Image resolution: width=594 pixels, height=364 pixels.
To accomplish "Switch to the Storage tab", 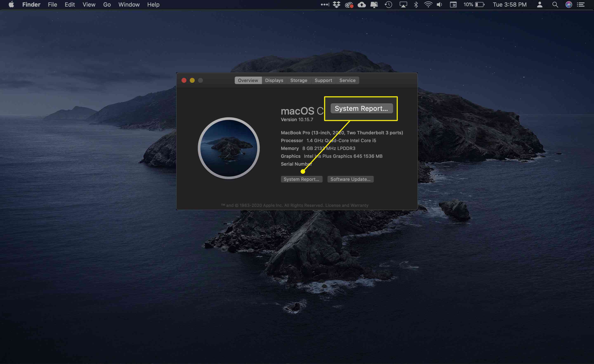I will click(x=298, y=80).
